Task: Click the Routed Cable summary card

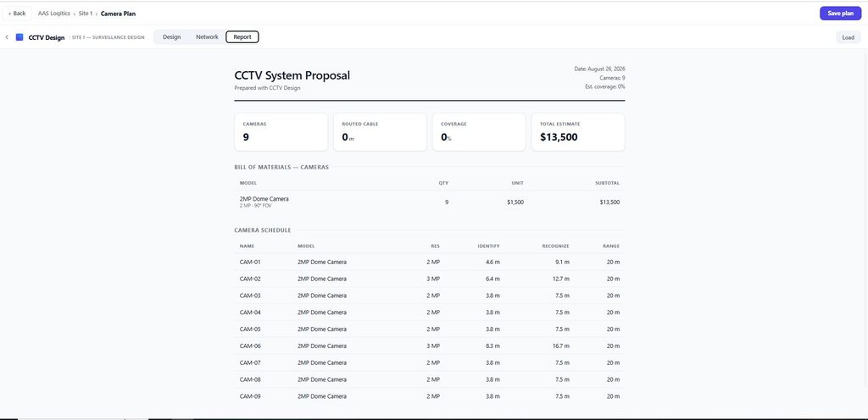Action: click(380, 132)
